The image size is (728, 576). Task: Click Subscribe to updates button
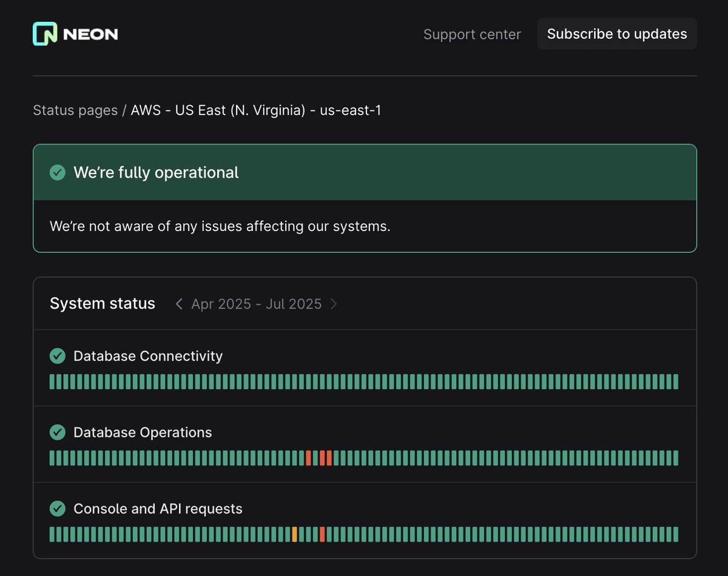pos(617,34)
